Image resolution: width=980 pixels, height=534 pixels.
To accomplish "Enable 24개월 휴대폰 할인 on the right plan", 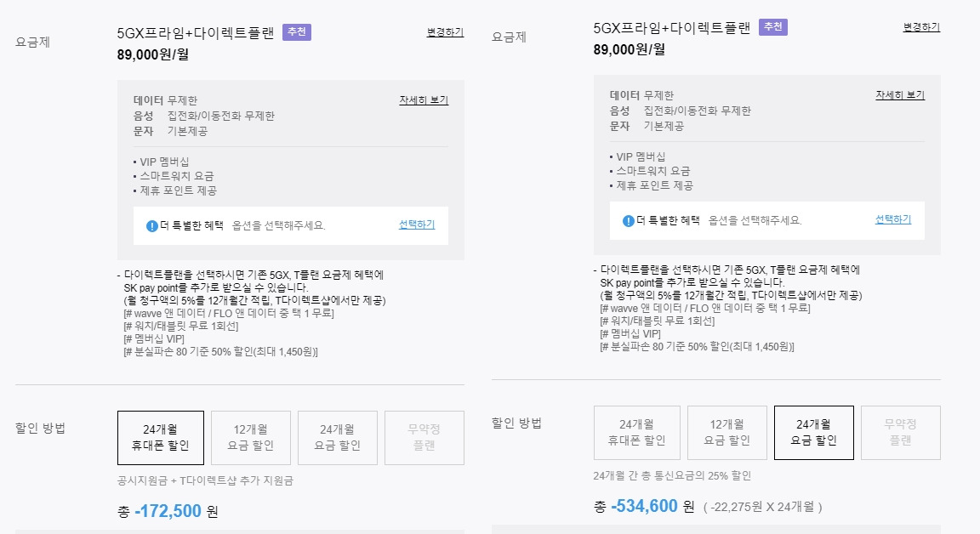I will [636, 433].
